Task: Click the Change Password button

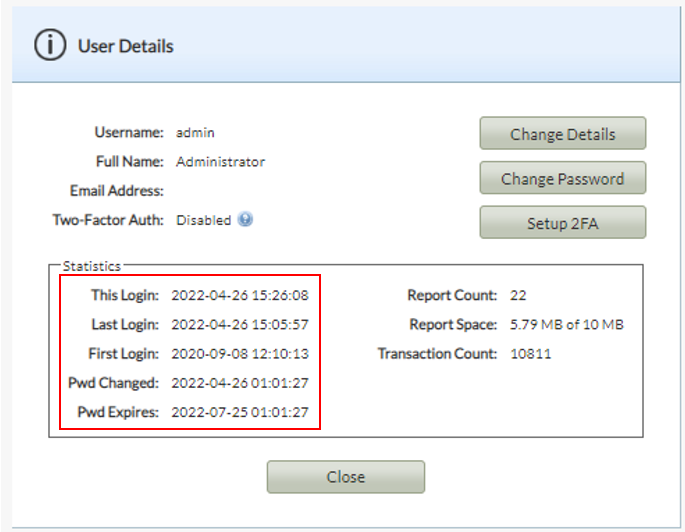Action: click(563, 178)
